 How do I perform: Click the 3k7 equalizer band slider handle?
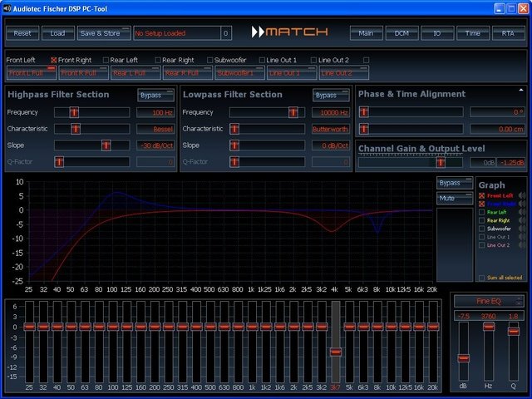pyautogui.click(x=336, y=352)
